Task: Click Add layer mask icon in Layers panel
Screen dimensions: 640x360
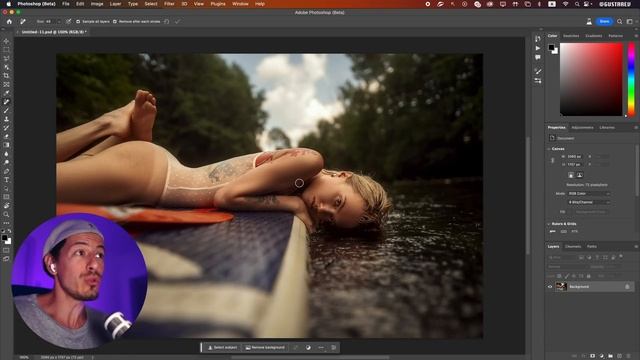Action: point(592,356)
